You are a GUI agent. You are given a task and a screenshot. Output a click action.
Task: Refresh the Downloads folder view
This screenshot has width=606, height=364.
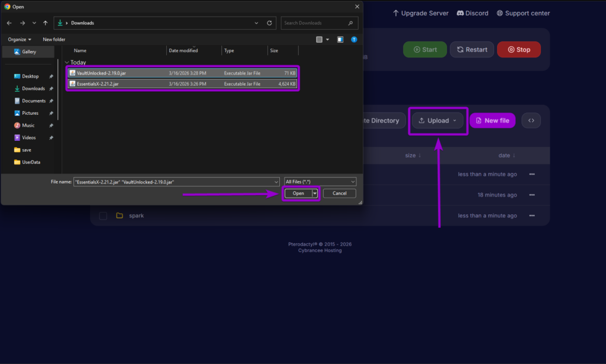tap(269, 22)
